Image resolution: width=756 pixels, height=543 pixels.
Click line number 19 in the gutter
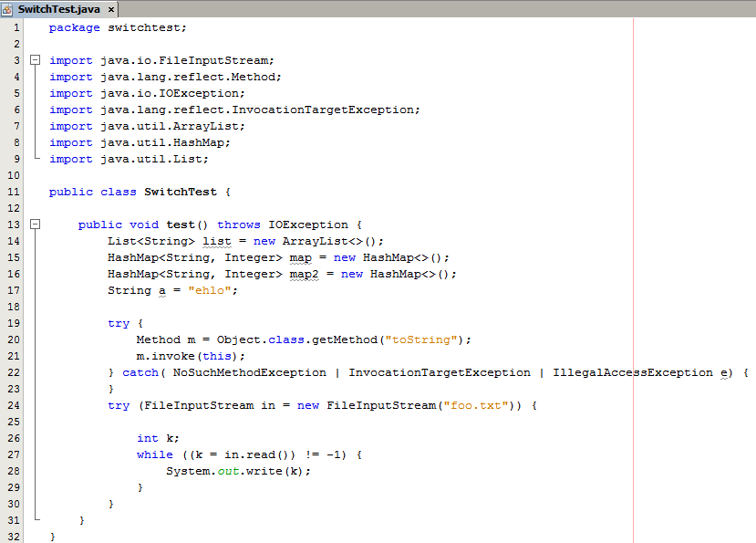(13, 323)
